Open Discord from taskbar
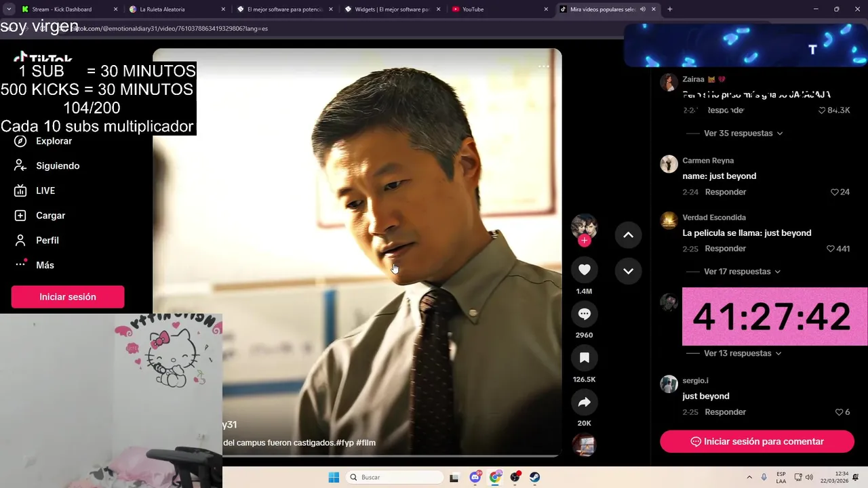The image size is (868, 488). point(475,477)
